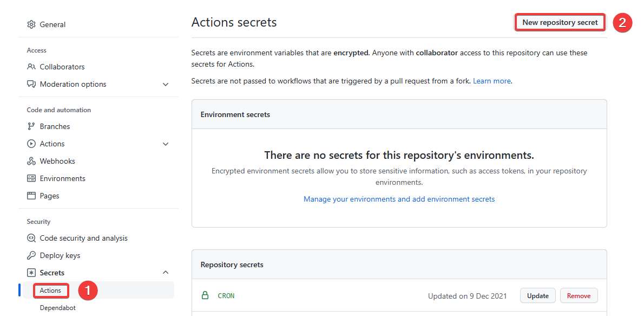
Task: Open Pages via its sidebar icon
Action: click(31, 196)
